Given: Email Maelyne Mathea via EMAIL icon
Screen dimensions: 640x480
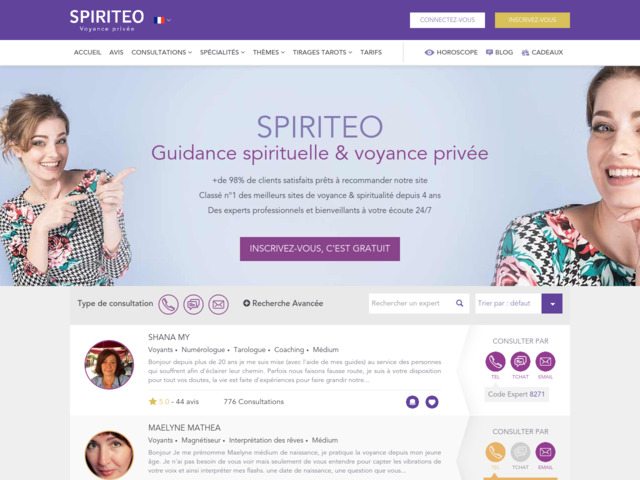Looking at the screenshot, I should pyautogui.click(x=545, y=452).
